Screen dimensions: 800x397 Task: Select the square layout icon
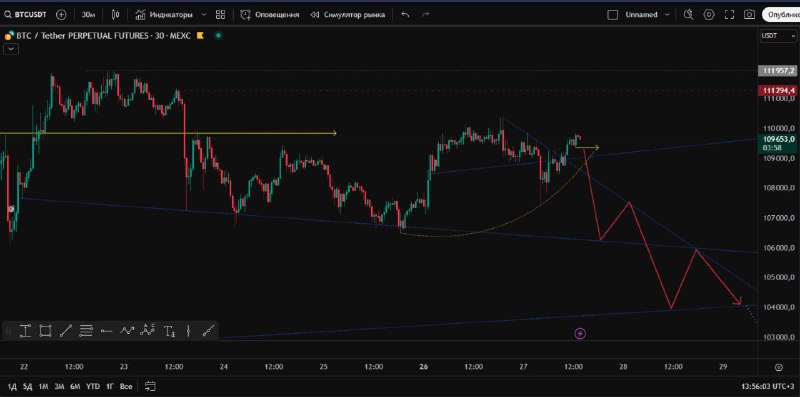[613, 15]
